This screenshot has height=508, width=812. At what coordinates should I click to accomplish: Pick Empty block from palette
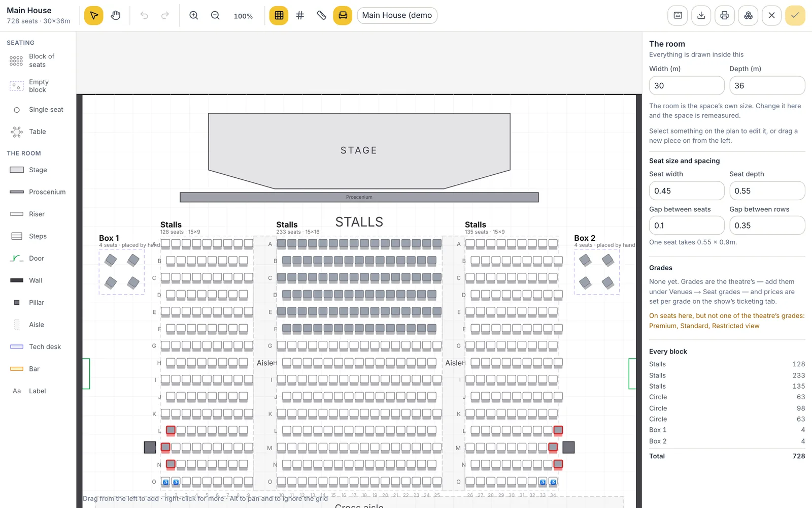pos(38,86)
